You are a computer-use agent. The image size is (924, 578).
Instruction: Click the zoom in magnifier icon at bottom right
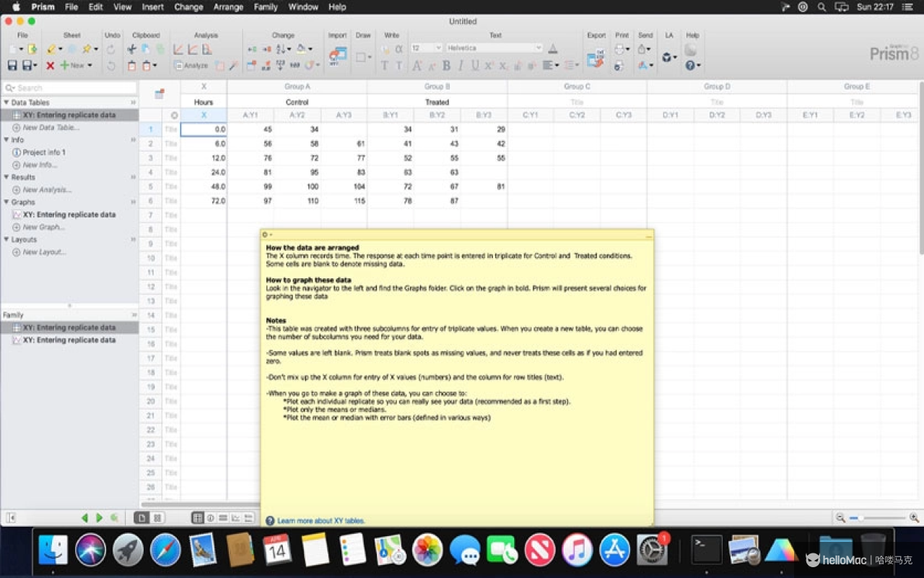[x=914, y=517]
